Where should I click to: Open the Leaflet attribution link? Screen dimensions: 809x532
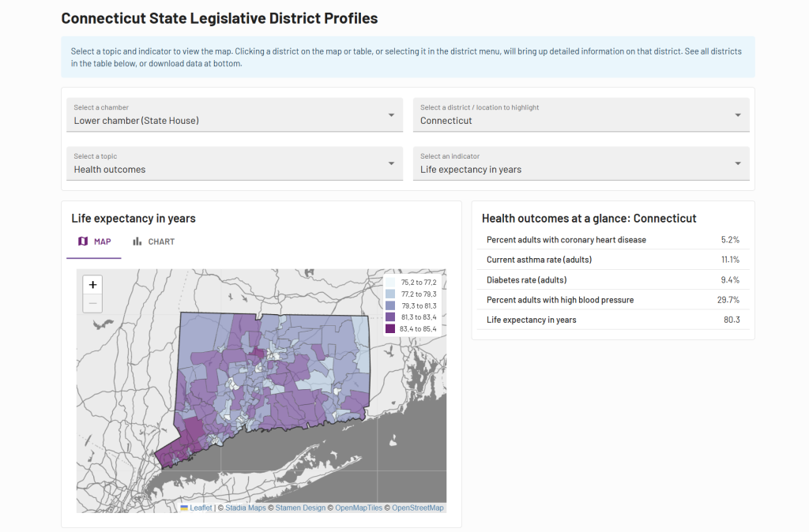point(201,508)
